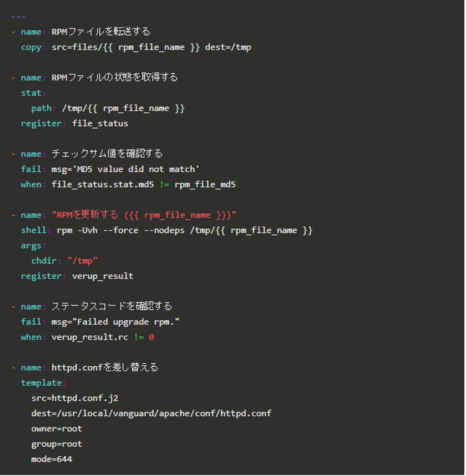Click the dest=/tmp argument text
Viewport: 466px width, 476px height.
click(x=228, y=47)
